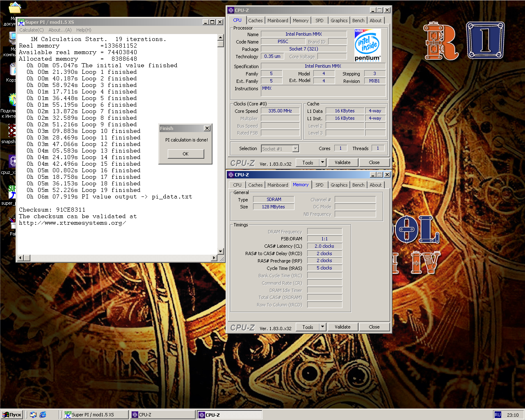The height and width of the screenshot is (420, 525).
Task: Select the Caches tab in lower CPU-Z window
Action: [256, 185]
